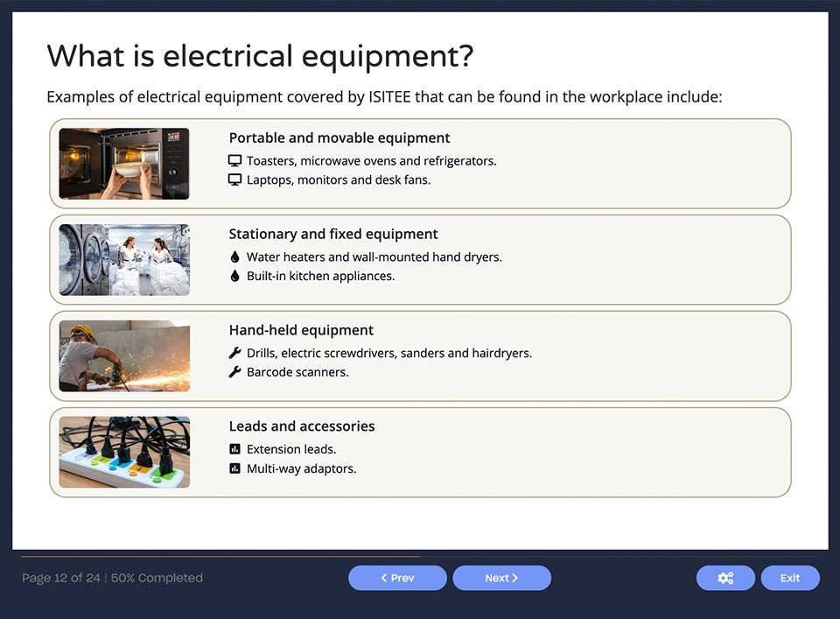The image size is (840, 619).
Task: Click the chart icon beside Extension leads
Action: tap(234, 449)
